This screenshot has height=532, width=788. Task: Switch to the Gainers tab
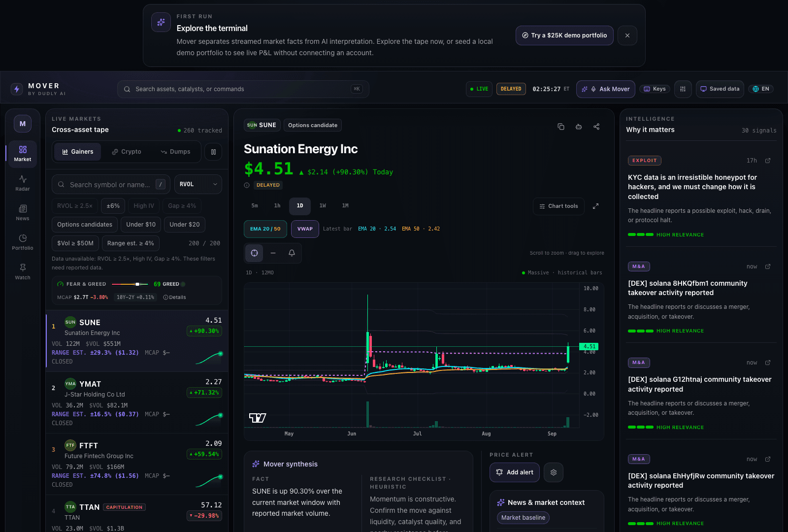coord(78,152)
